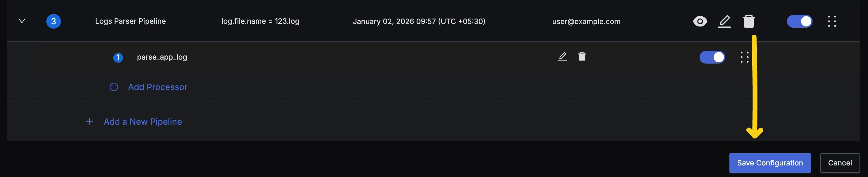
Task: Delete the Logs Parser Pipeline
Action: point(748,21)
